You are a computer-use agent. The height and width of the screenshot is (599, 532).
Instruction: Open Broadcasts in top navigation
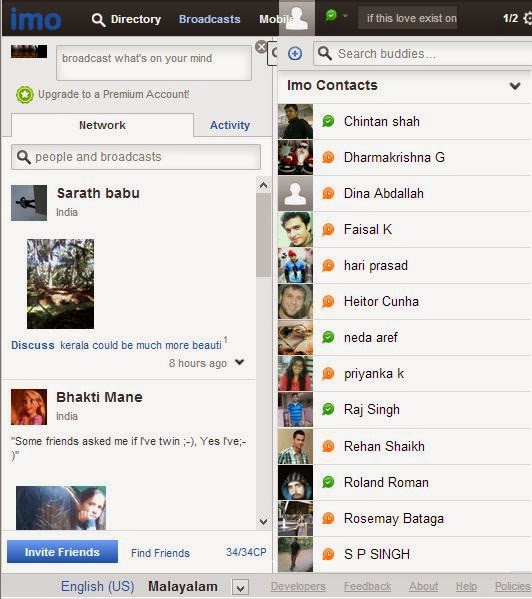pyautogui.click(x=210, y=19)
